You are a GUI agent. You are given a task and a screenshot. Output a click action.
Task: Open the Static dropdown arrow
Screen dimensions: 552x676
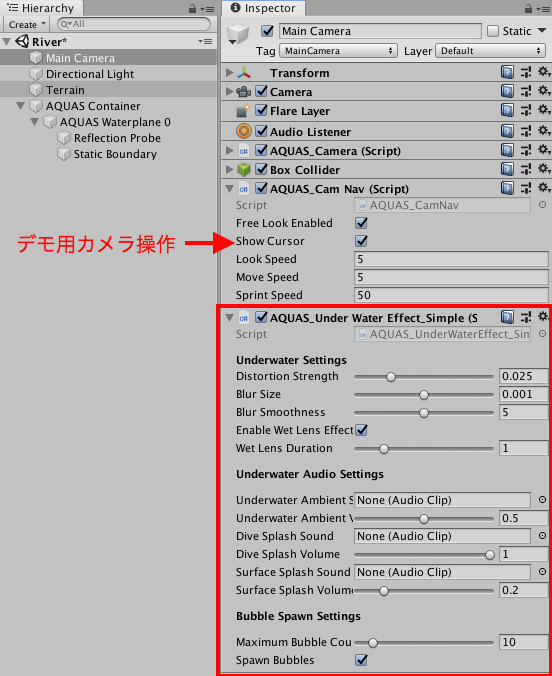coord(542,31)
